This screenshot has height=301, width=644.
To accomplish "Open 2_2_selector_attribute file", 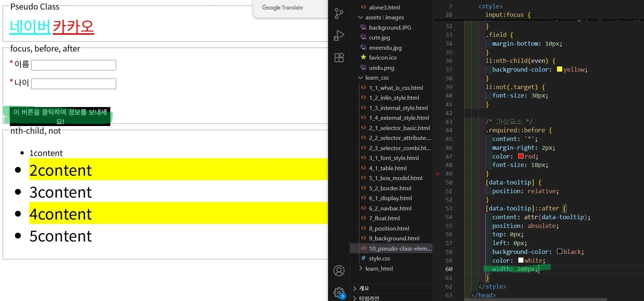I will (400, 138).
